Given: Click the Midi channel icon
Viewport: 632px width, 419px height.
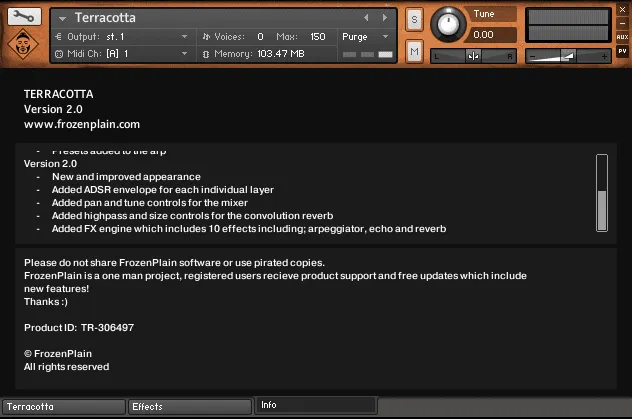Looking at the screenshot, I should pyautogui.click(x=59, y=54).
